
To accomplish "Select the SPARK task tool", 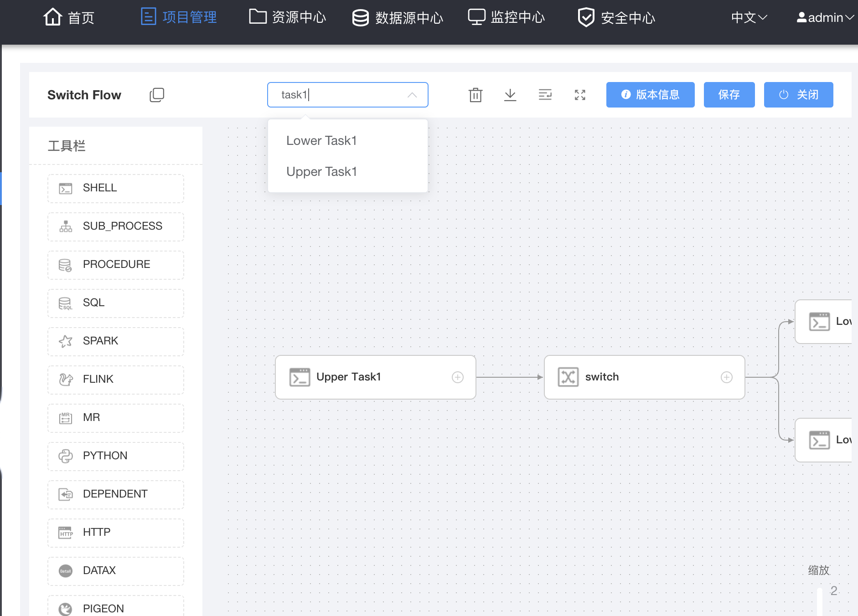I will pyautogui.click(x=116, y=341).
